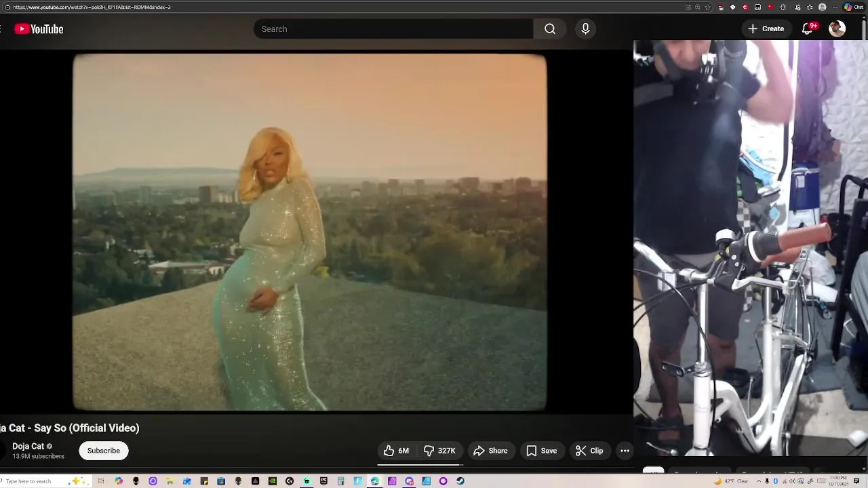Open NVIDIA app from the taskbar
The height and width of the screenshot is (488, 868).
click(x=272, y=481)
